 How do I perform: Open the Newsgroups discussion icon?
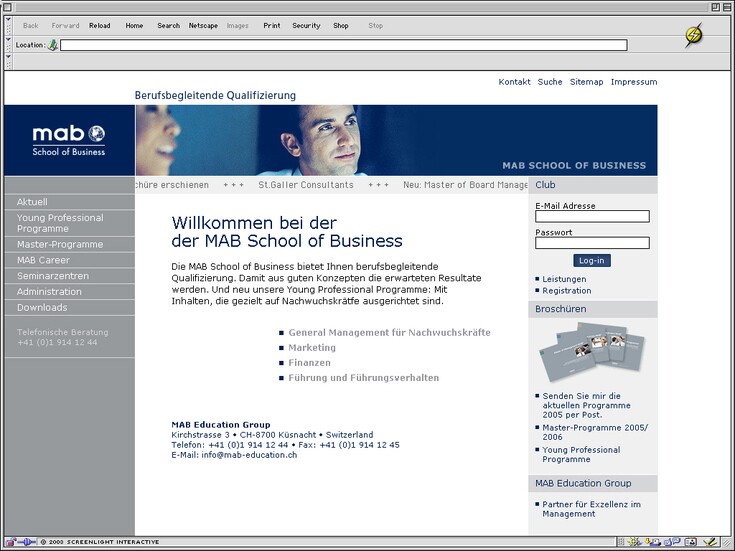672,542
